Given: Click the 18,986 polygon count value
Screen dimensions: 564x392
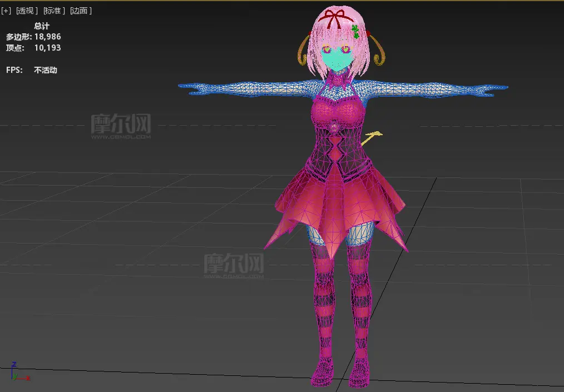Looking at the screenshot, I should point(47,37).
